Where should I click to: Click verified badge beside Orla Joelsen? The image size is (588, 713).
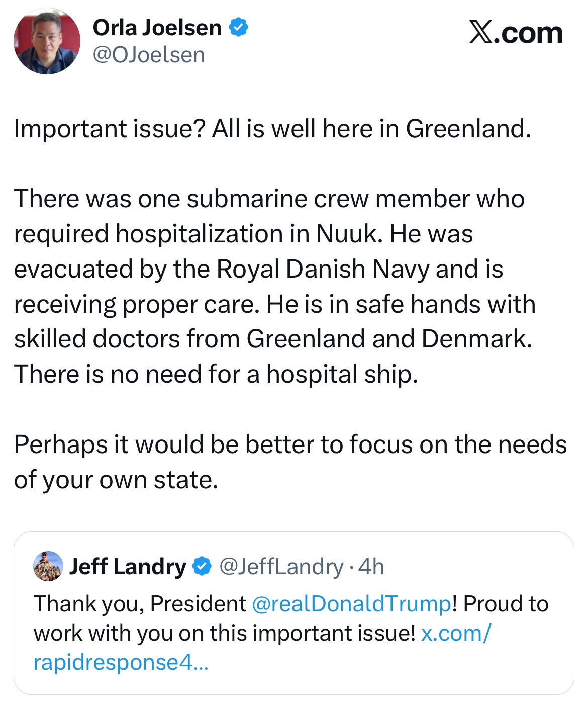point(239,28)
